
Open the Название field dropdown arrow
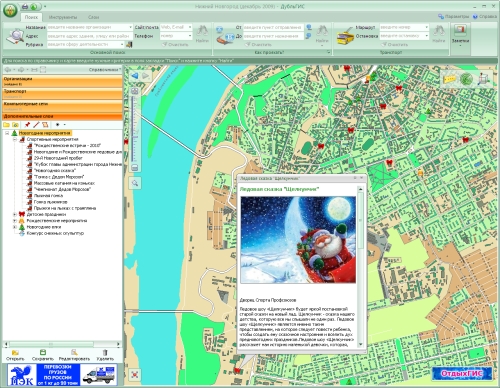point(130,27)
